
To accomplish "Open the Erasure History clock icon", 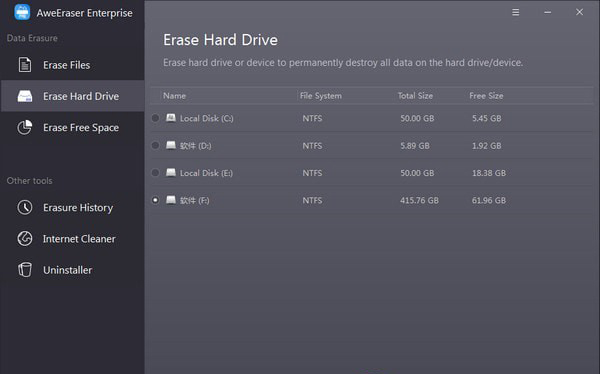I will pos(25,207).
